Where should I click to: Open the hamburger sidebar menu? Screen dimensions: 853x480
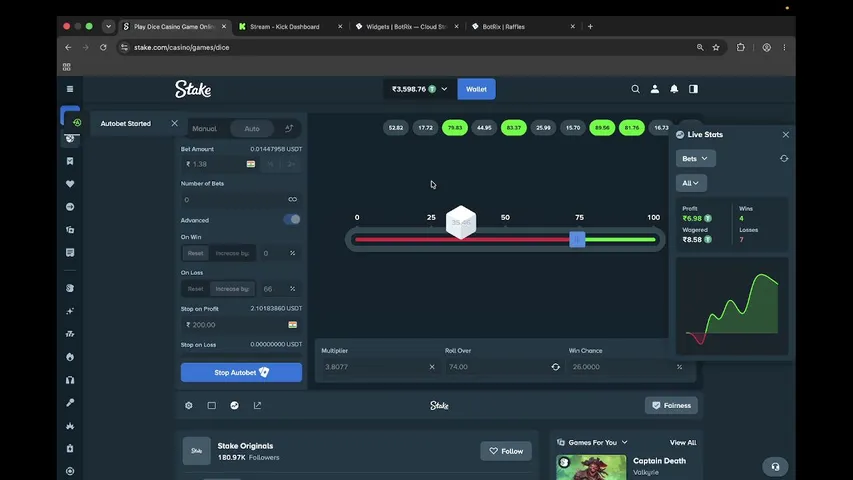70,89
